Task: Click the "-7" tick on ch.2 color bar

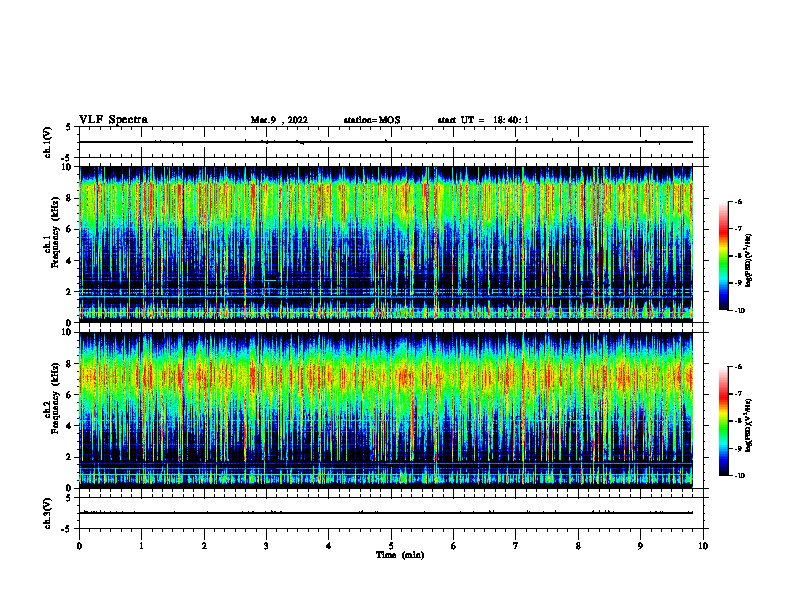Action: pyautogui.click(x=737, y=394)
